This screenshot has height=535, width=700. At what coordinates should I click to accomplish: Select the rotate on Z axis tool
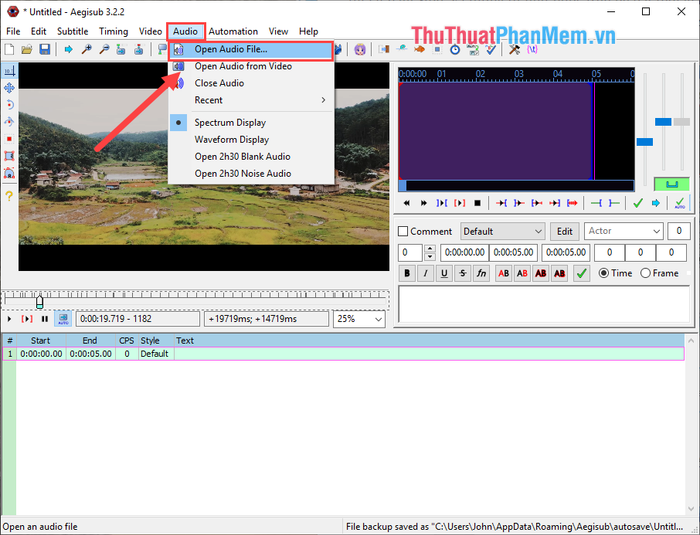coord(9,105)
